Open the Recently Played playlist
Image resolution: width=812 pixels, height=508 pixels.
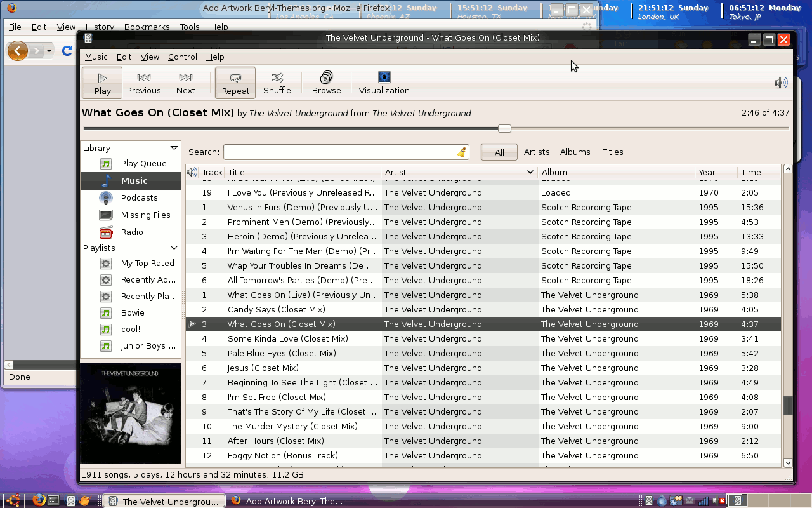[131, 296]
